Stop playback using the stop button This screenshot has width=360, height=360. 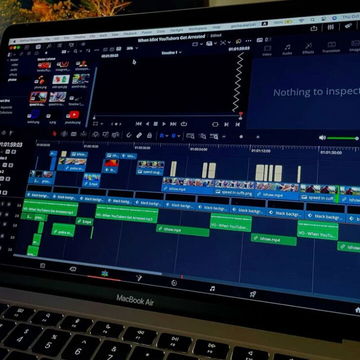(x=155, y=124)
